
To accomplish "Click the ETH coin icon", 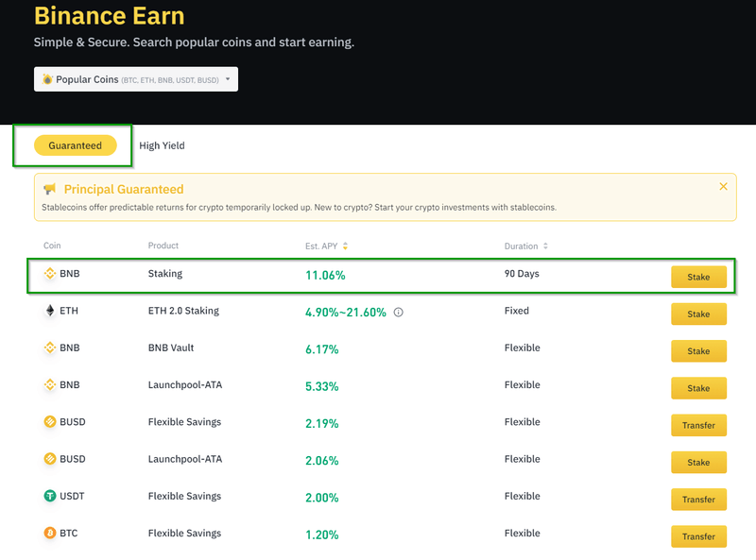I will click(50, 311).
